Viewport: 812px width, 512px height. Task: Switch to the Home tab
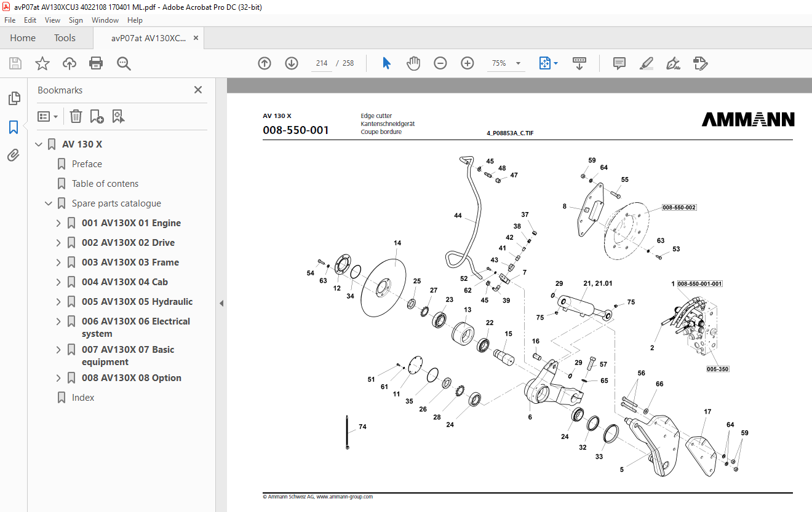pos(23,38)
